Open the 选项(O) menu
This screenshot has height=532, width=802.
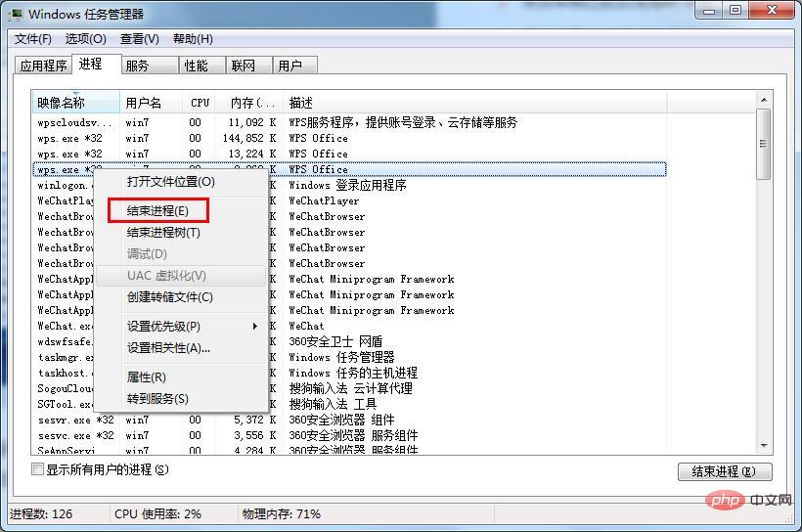tap(85, 39)
